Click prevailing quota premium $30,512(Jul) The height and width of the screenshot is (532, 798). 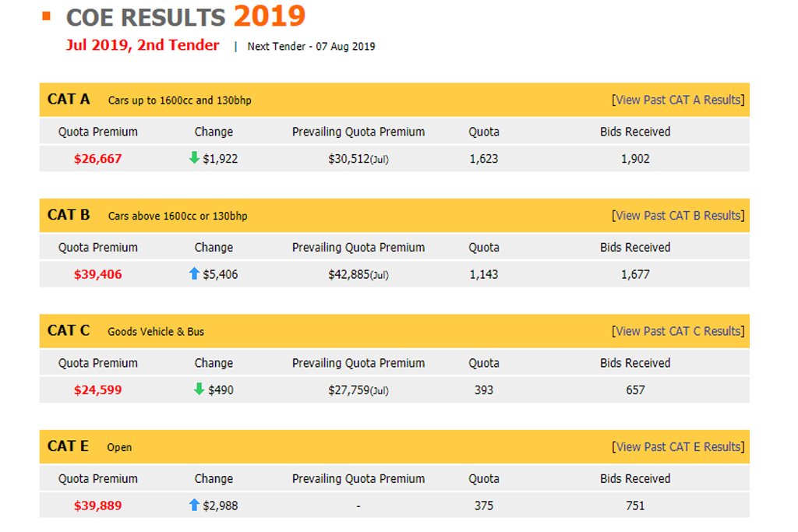pos(358,159)
